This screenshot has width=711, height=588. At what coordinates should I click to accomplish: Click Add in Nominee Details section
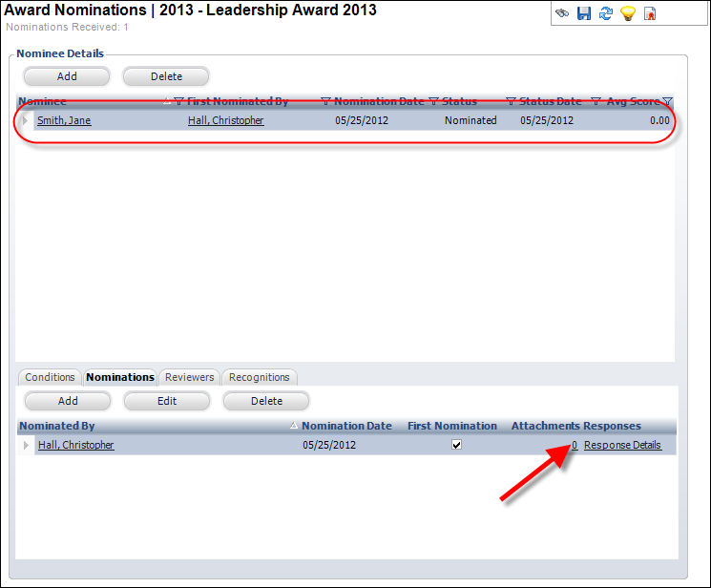click(x=67, y=76)
